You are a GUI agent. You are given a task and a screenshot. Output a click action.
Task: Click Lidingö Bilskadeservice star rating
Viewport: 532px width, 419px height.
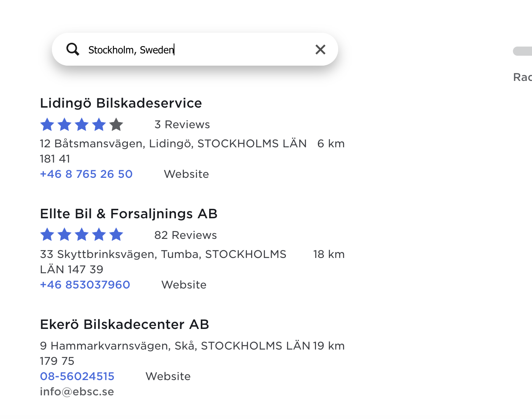click(82, 124)
